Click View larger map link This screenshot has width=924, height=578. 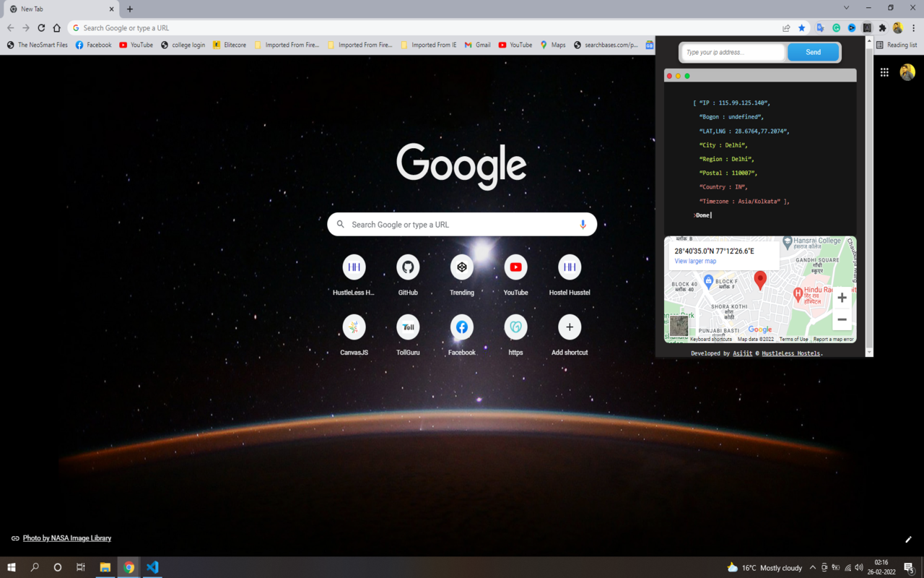[x=695, y=262]
